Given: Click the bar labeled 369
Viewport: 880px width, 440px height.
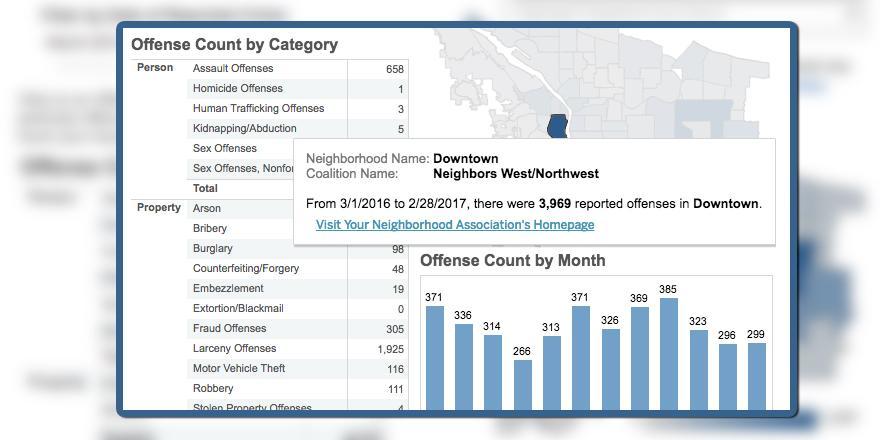Looking at the screenshot, I should [x=640, y=359].
